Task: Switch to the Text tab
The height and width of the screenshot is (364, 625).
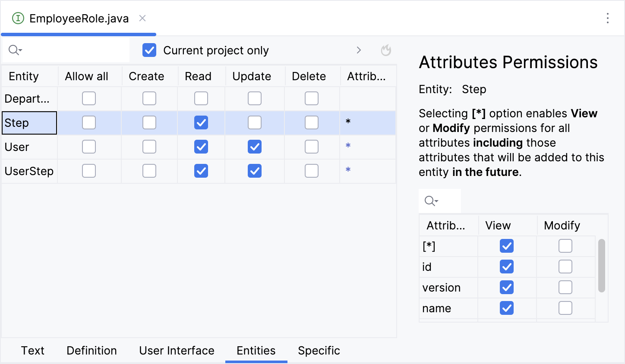Action: (33, 351)
